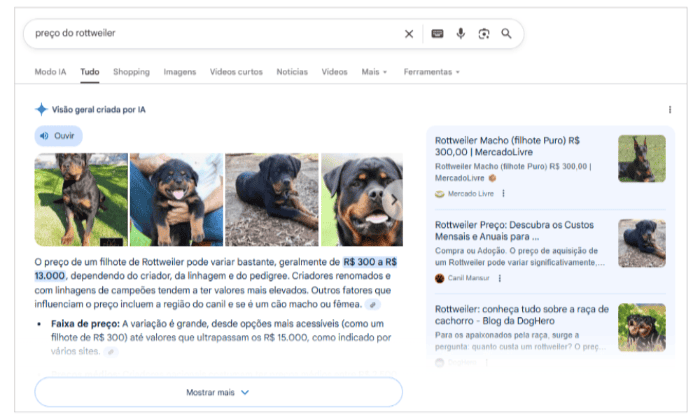Open the on-screen keyboard icon
The height and width of the screenshot is (420, 700).
pos(437,34)
